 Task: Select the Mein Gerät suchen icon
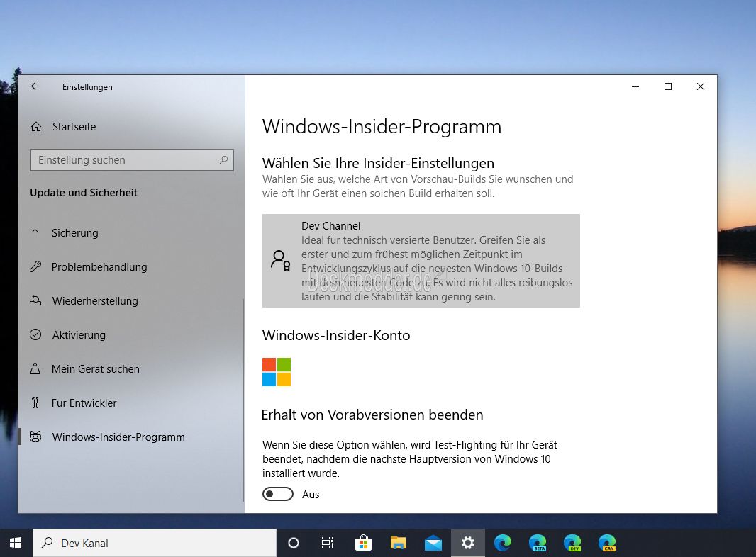click(x=35, y=368)
